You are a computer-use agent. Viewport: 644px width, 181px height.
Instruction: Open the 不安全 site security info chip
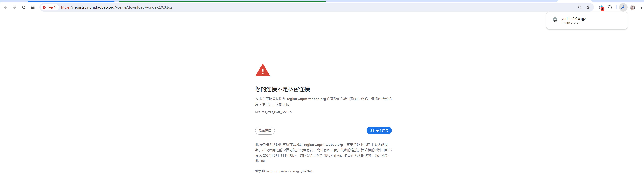pyautogui.click(x=50, y=8)
